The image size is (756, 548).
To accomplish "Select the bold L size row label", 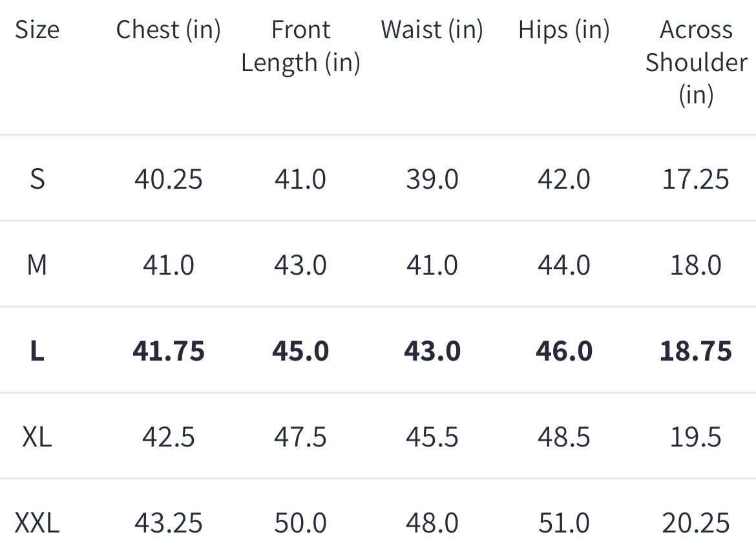I will (x=37, y=351).
